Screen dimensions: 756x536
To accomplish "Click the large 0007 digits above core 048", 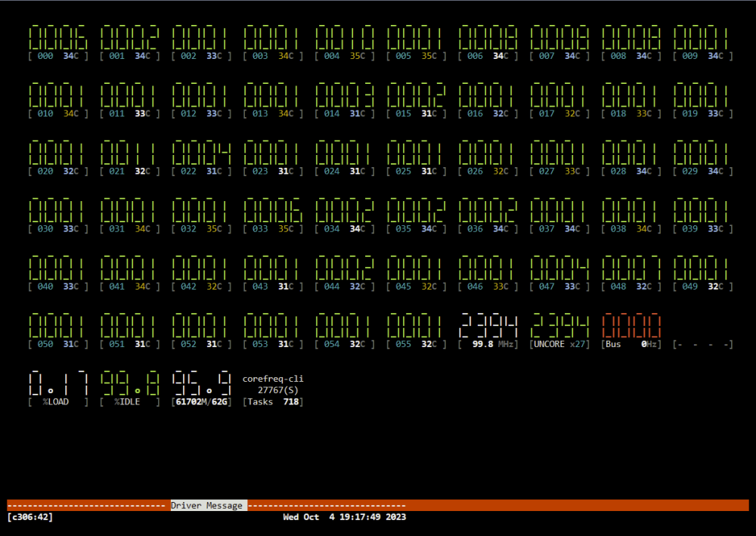I will click(631, 268).
